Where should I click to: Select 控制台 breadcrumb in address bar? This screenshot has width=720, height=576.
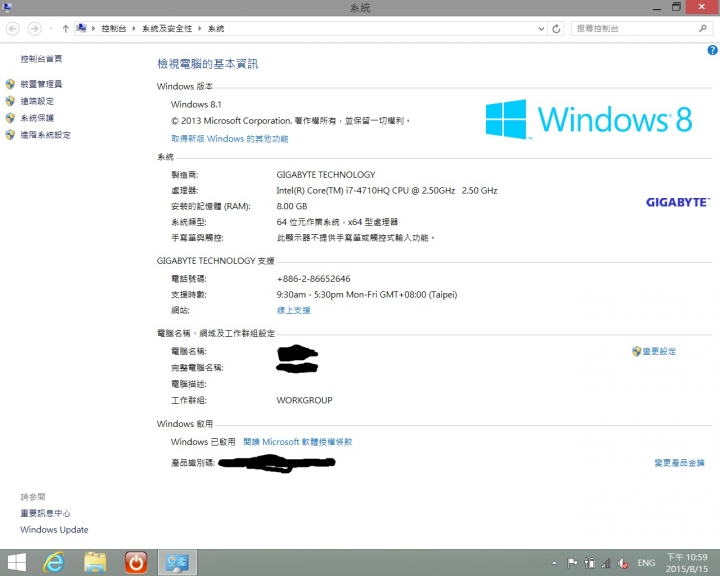click(x=114, y=28)
